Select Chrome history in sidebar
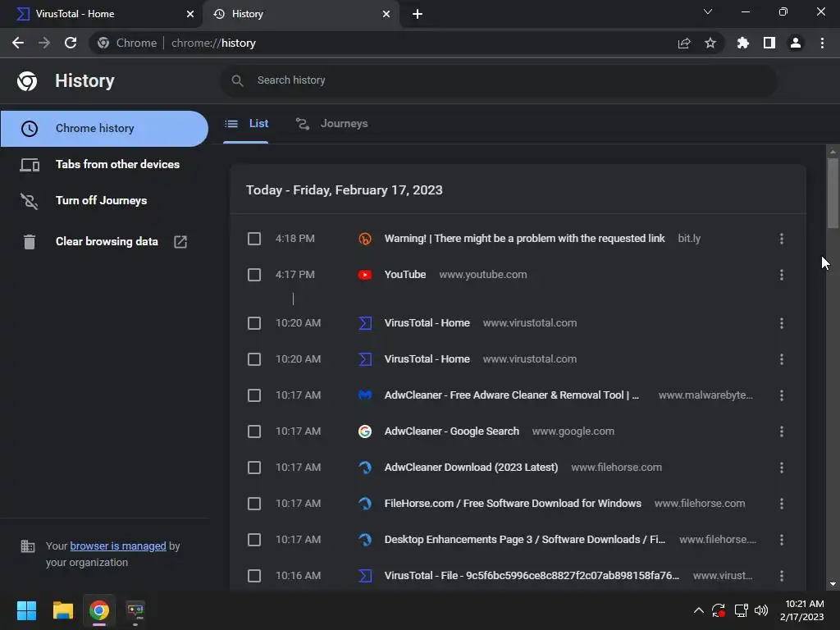The height and width of the screenshot is (630, 840). click(104, 129)
